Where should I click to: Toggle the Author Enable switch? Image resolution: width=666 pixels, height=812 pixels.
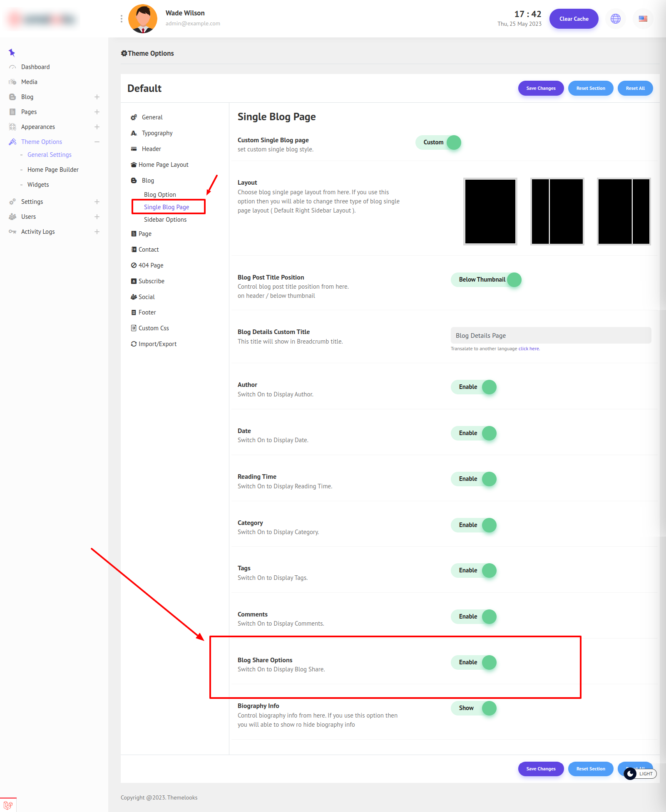point(474,387)
